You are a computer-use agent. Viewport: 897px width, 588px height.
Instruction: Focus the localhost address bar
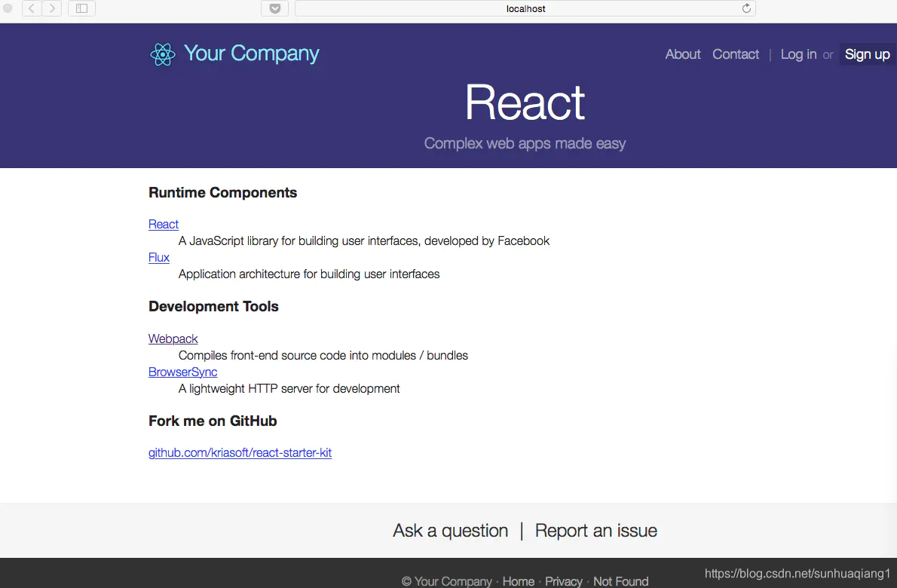(525, 8)
